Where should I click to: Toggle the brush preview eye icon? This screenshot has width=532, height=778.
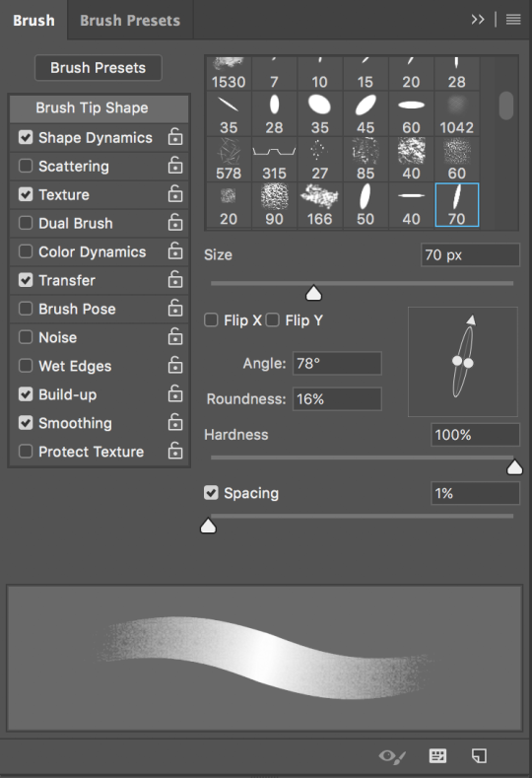coord(392,756)
